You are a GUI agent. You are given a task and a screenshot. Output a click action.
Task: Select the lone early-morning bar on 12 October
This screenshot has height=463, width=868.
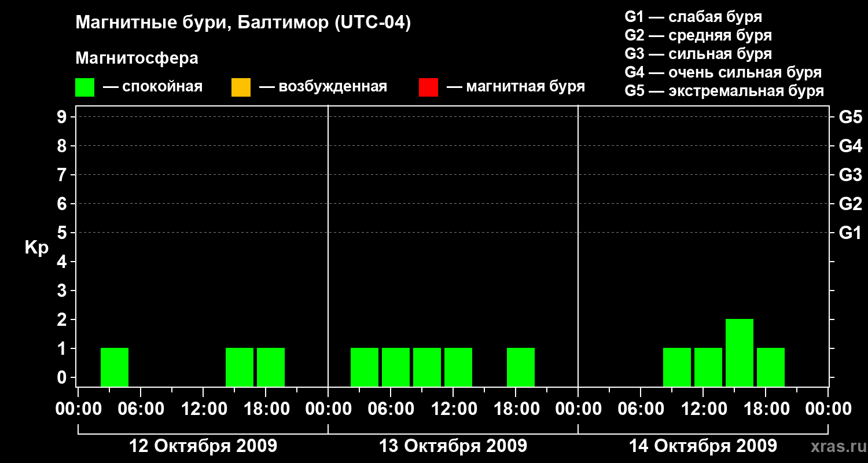click(115, 367)
